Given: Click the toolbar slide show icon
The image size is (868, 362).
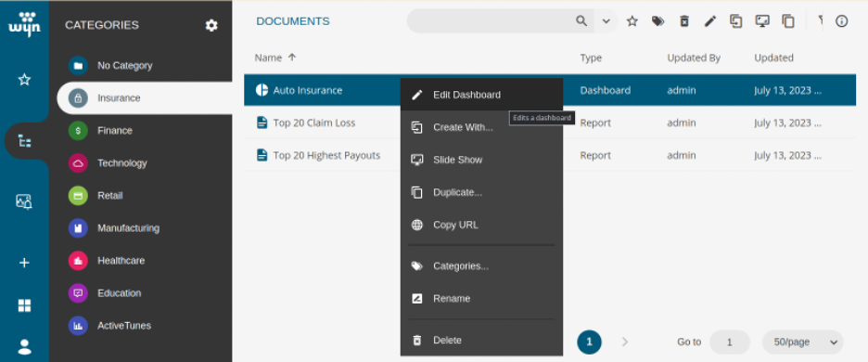Looking at the screenshot, I should 762,21.
